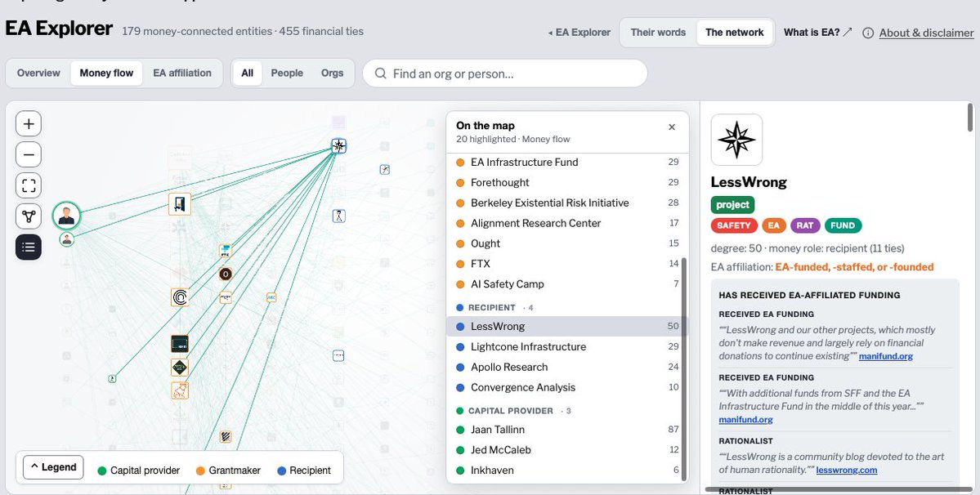Select the FTX node on the graph

[225, 251]
